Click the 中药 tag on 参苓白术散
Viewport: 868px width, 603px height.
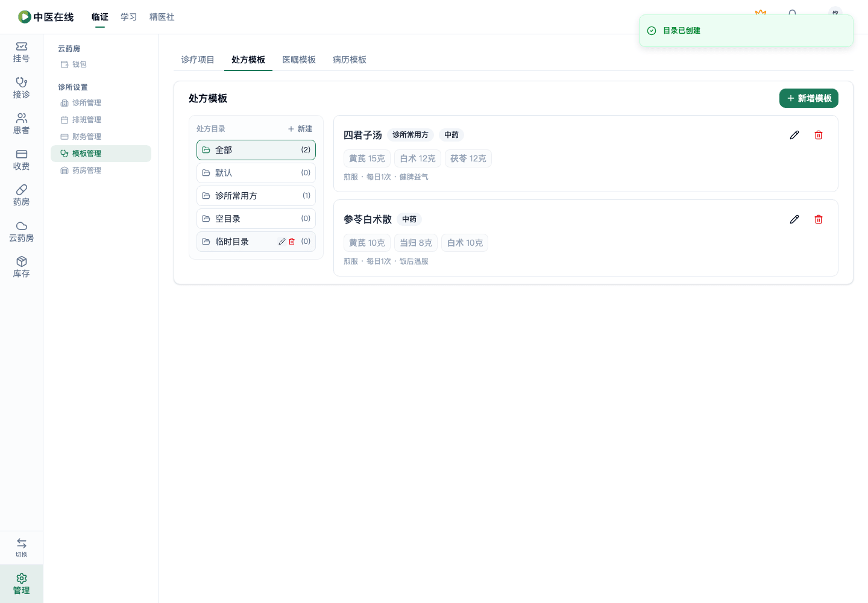click(409, 219)
